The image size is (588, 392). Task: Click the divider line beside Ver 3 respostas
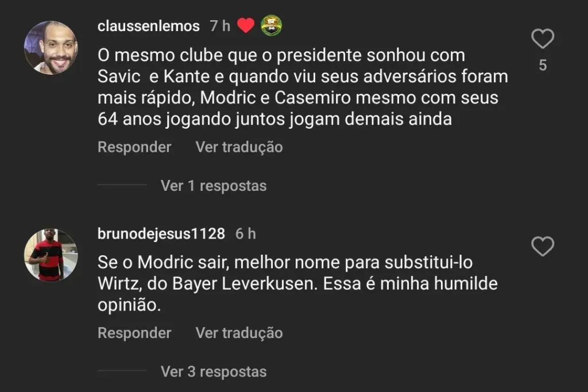pos(122,371)
